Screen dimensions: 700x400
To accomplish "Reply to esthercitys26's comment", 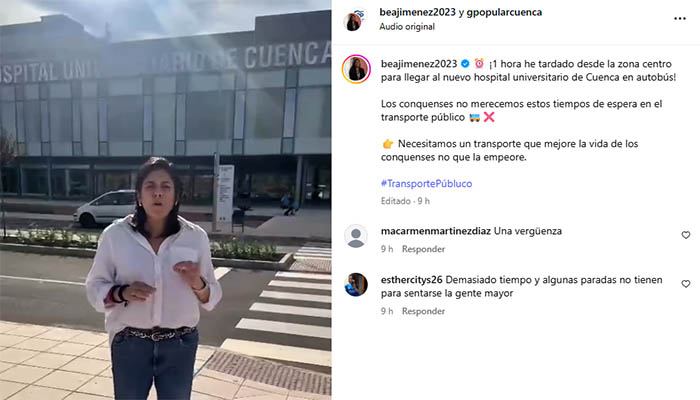I will [x=423, y=311].
